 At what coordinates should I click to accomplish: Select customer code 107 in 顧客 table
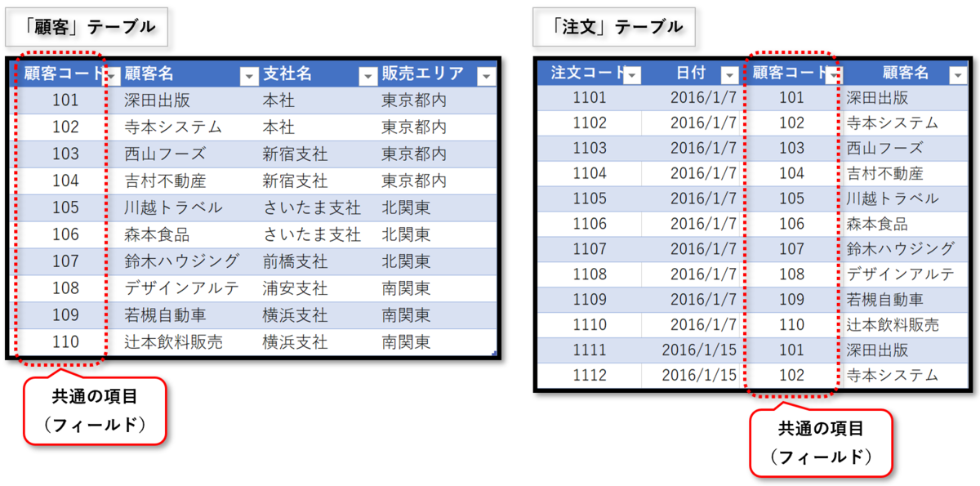65,261
